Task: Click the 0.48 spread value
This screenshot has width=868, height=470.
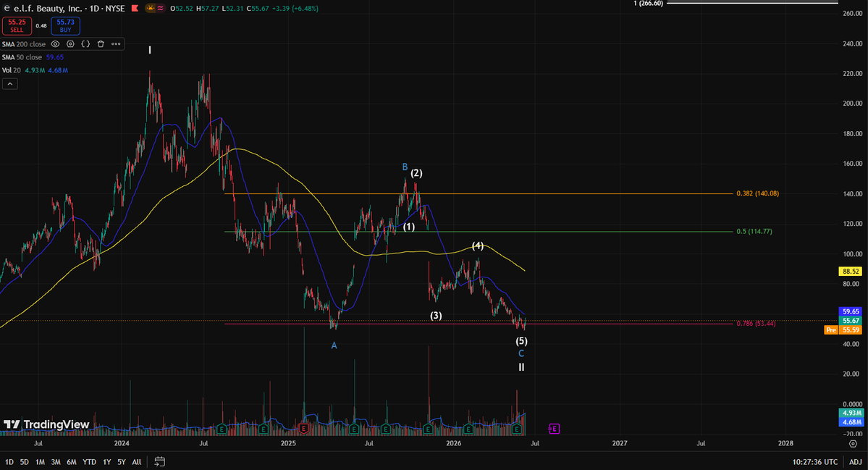Action: pyautogui.click(x=41, y=26)
